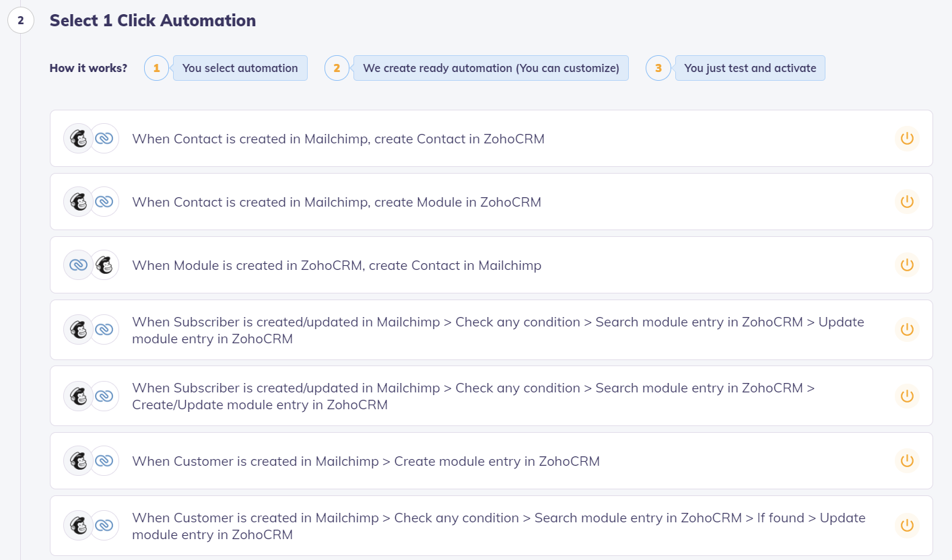Click 'You just test and activate' step label
Screen dimensions: 952x560
click(750, 68)
